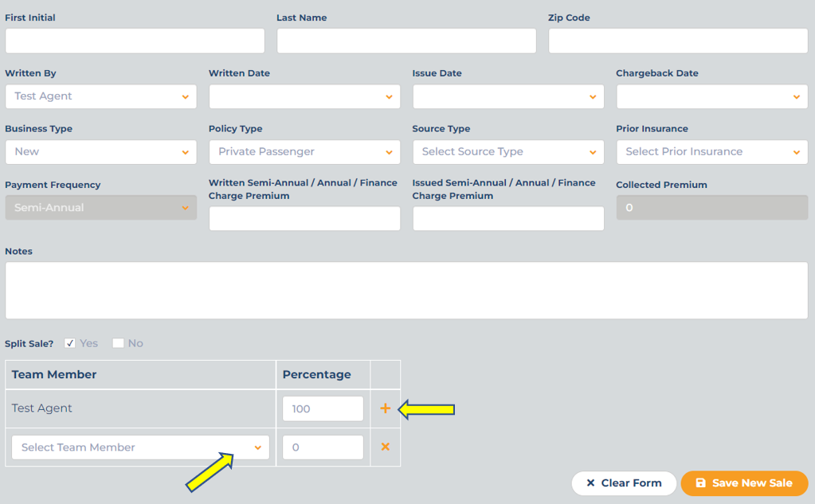Viewport: 815px width, 504px height.
Task: Open the Issue Date dropdown
Action: (x=508, y=96)
